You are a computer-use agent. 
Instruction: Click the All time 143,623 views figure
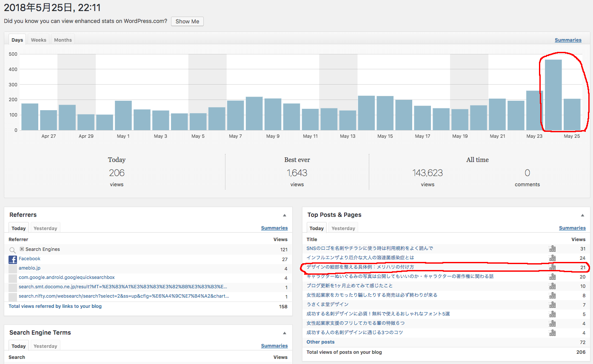pyautogui.click(x=428, y=173)
